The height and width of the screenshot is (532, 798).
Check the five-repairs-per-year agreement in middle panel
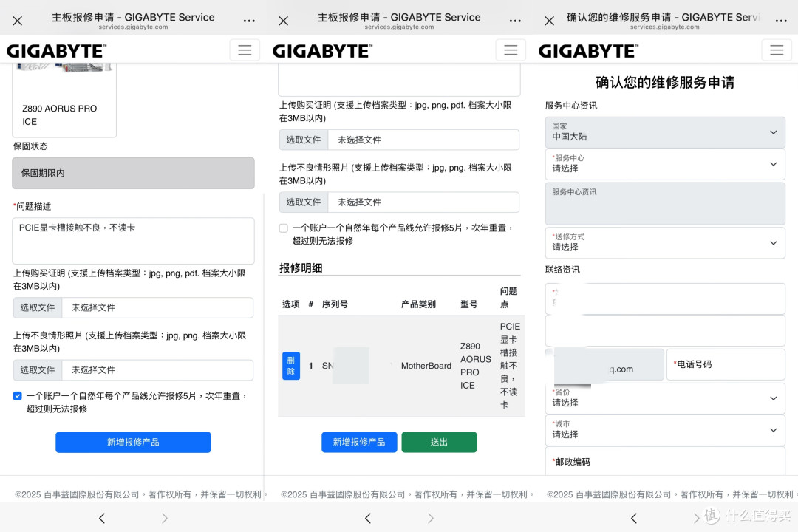click(x=284, y=228)
